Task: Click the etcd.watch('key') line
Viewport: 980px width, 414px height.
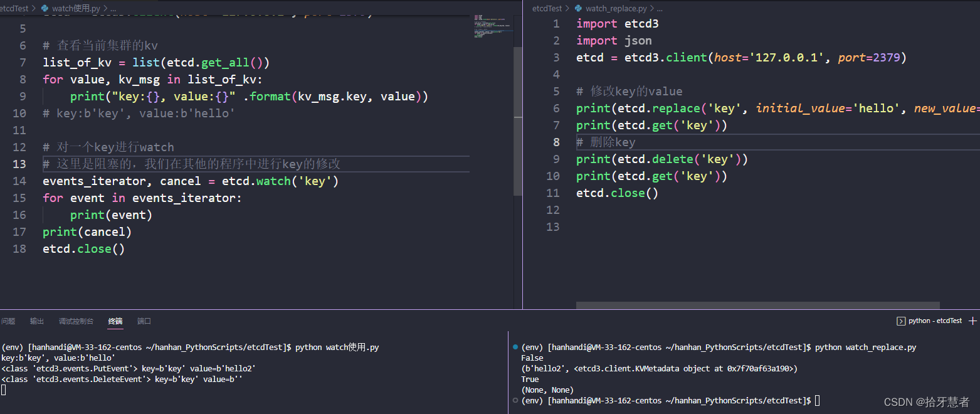Action: (191, 181)
